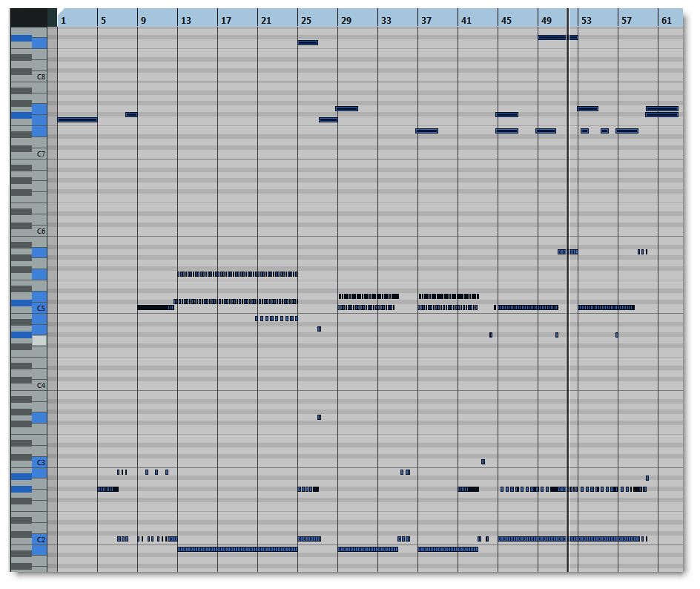Click bar 29 in the ruler

[x=346, y=21]
